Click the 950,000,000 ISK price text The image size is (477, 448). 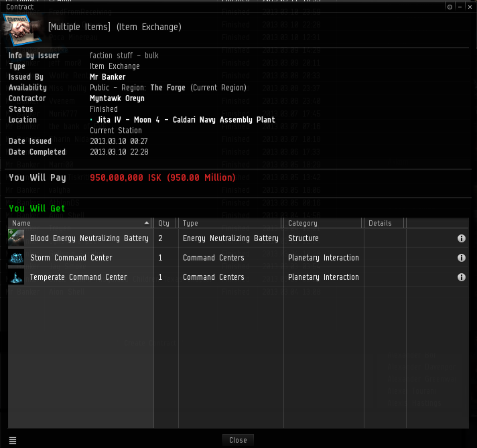click(162, 177)
